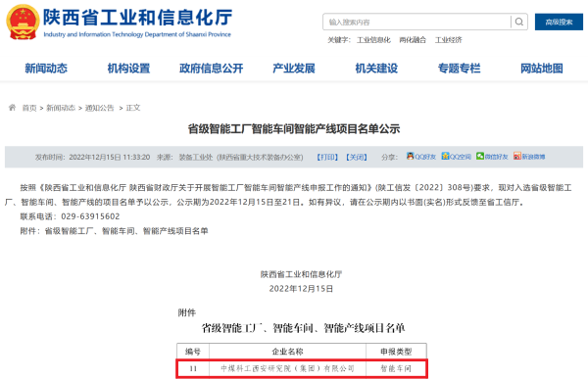Click publish time 2022年12月15日 11:33:20
The width and height of the screenshot is (588, 379).
110,157
